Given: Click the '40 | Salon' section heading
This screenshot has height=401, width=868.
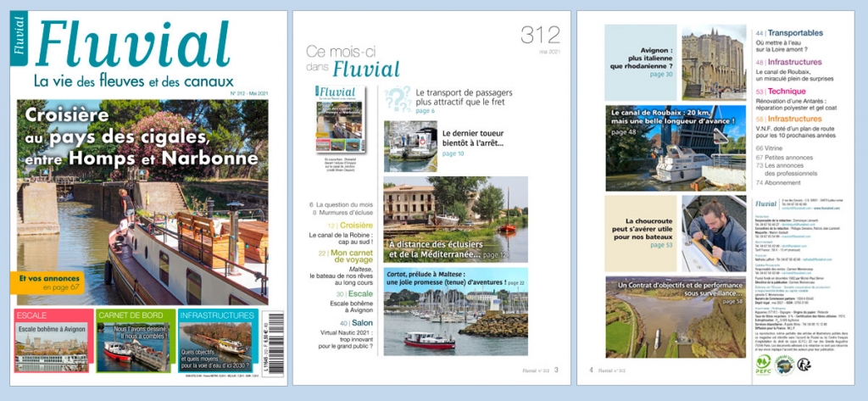Looking at the screenshot, I should [357, 323].
